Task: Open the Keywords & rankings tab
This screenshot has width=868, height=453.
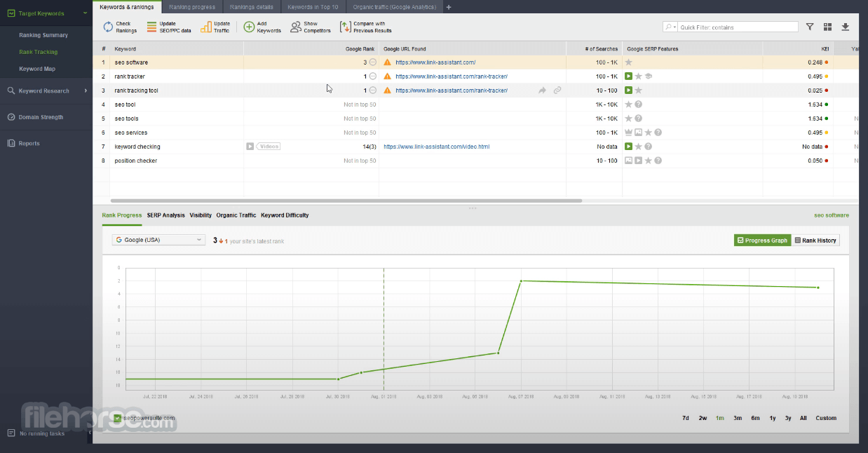Action: point(127,7)
